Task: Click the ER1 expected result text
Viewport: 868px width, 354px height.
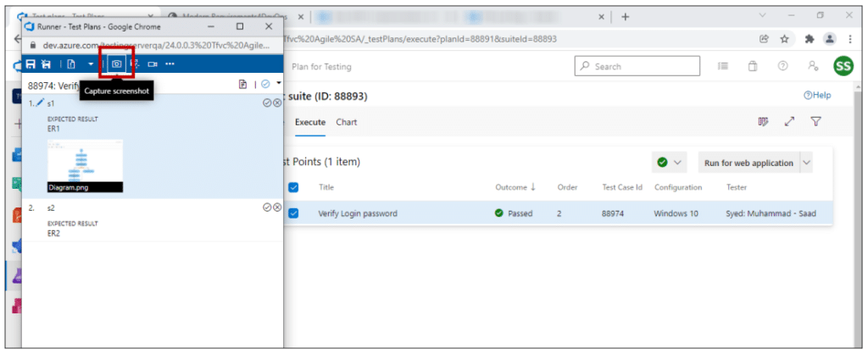Action: tap(53, 129)
